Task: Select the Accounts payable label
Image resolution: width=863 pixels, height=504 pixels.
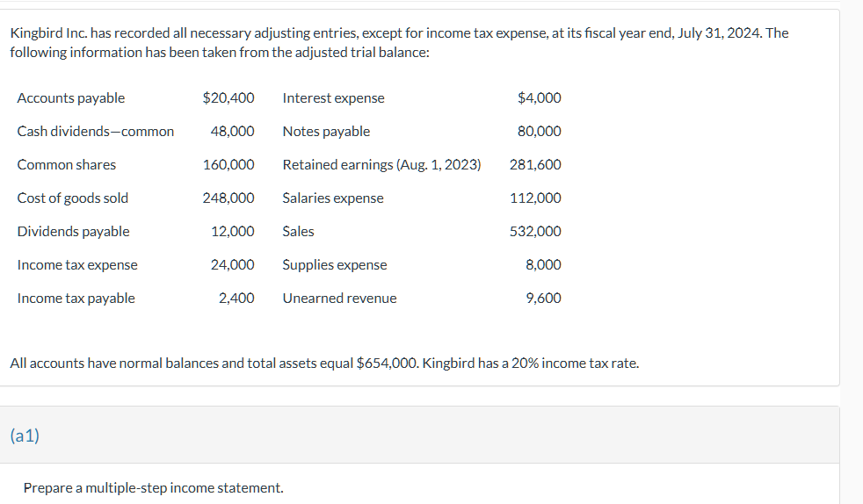Action: [x=71, y=98]
